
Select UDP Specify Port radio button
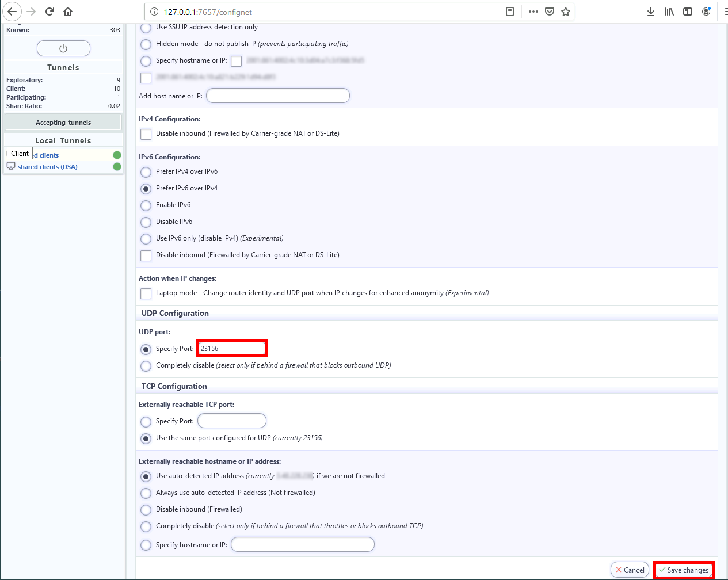pyautogui.click(x=146, y=349)
